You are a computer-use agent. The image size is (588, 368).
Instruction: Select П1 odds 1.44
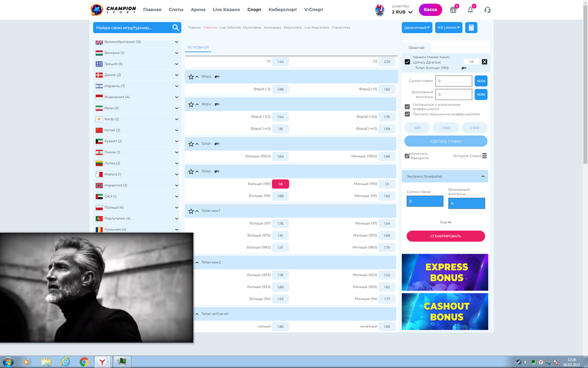point(280,62)
